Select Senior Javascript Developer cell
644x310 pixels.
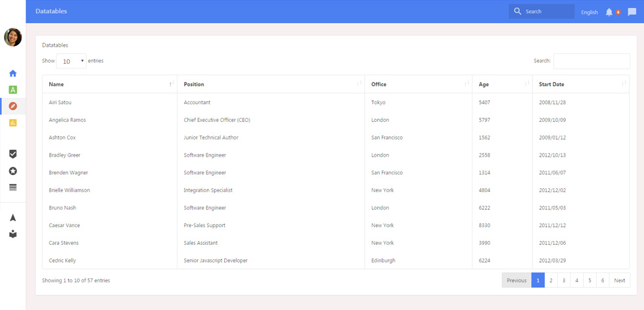pyautogui.click(x=271, y=260)
